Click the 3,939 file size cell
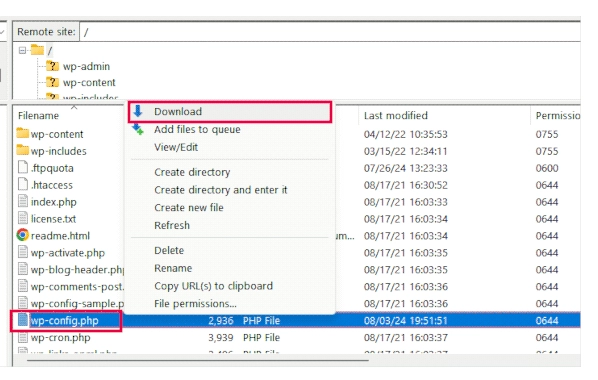 [x=220, y=338]
